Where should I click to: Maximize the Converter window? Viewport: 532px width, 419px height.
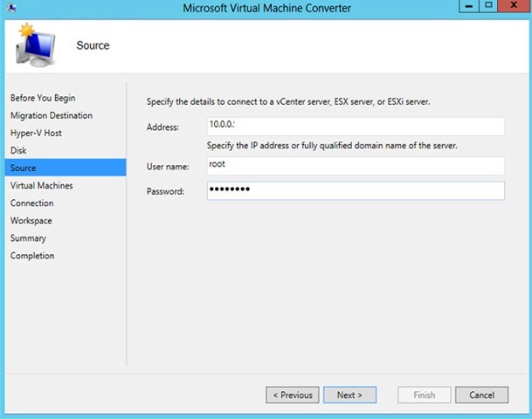coord(488,6)
